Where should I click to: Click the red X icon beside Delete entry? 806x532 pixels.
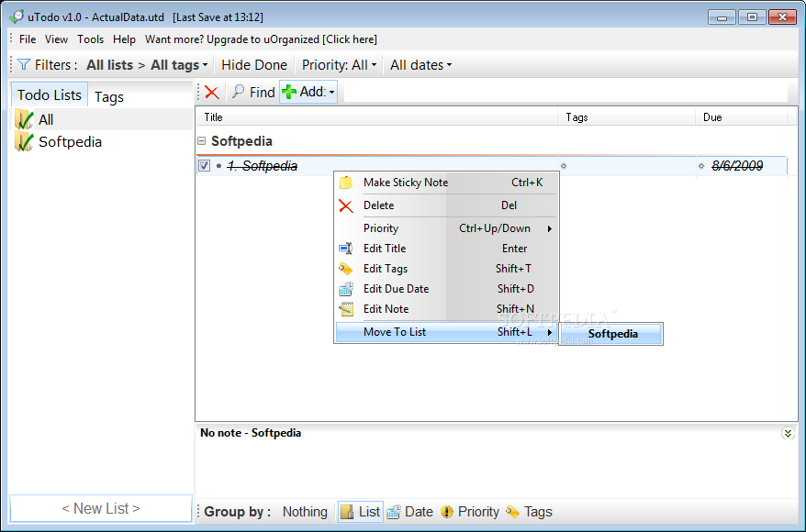click(x=346, y=205)
